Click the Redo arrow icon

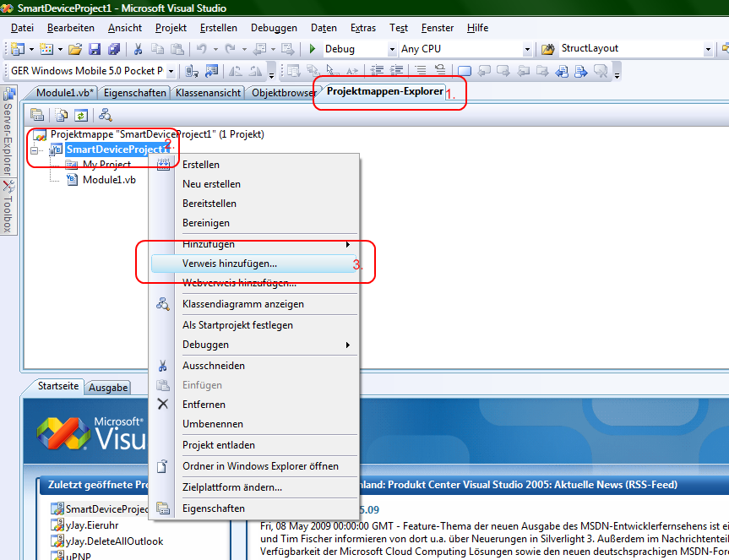[x=230, y=48]
